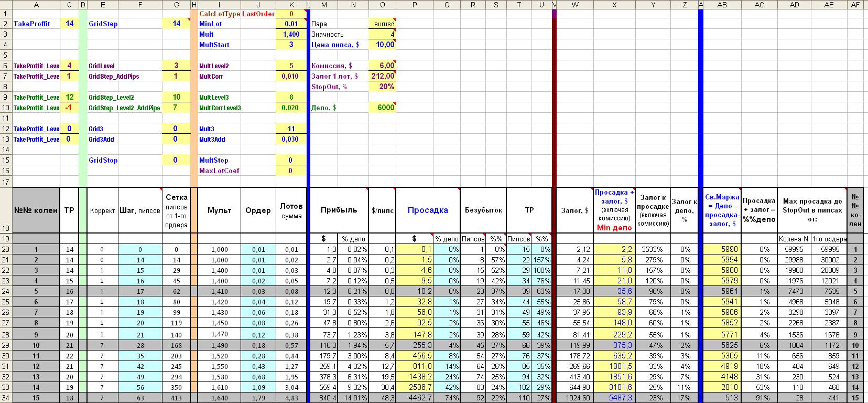The image size is (868, 403).
Task: Select column header K
Action: (x=291, y=5)
